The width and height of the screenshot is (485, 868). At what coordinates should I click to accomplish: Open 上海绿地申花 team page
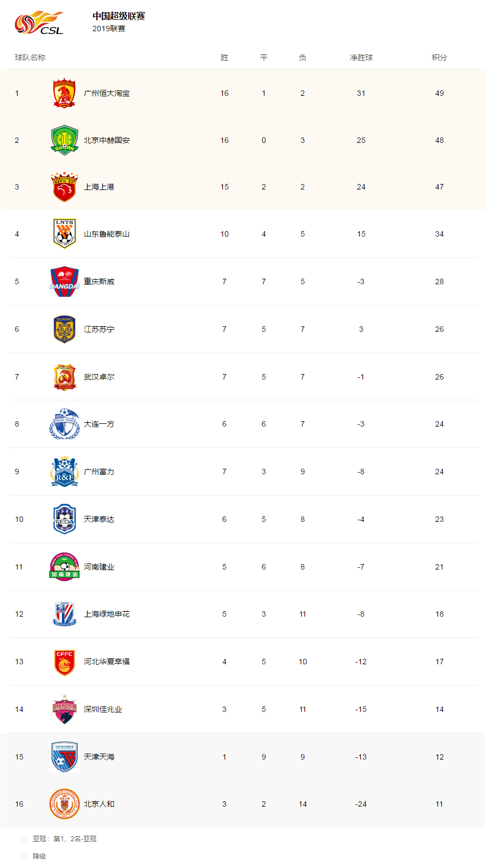coord(107,614)
